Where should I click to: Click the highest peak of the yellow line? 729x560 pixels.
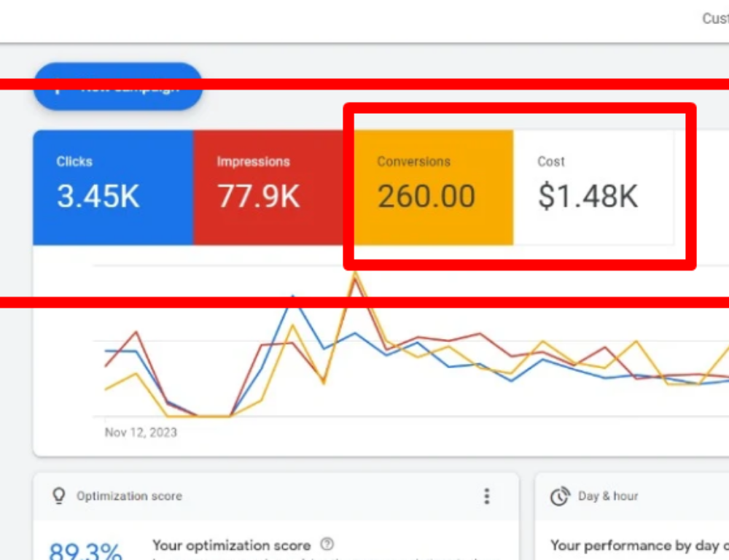(x=355, y=273)
